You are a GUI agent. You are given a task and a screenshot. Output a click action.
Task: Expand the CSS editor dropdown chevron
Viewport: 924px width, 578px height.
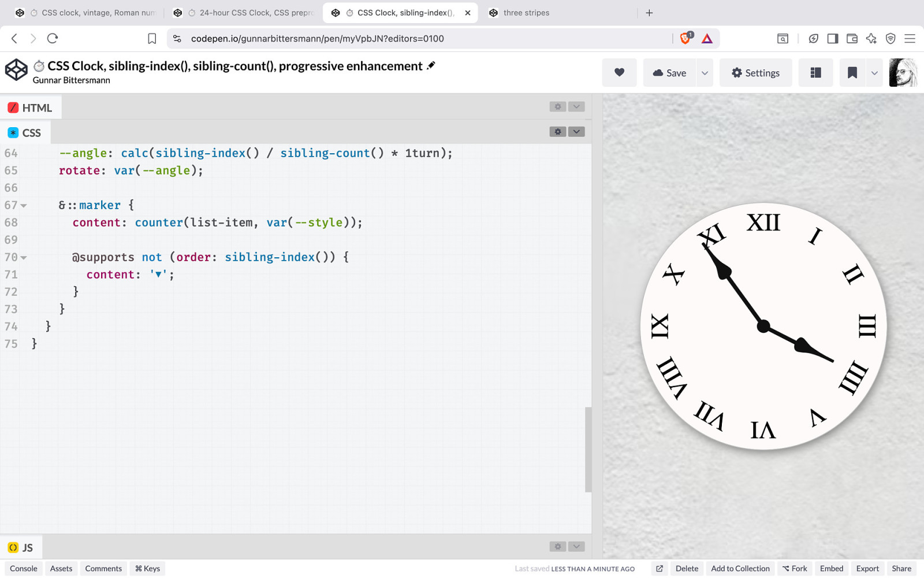tap(576, 132)
